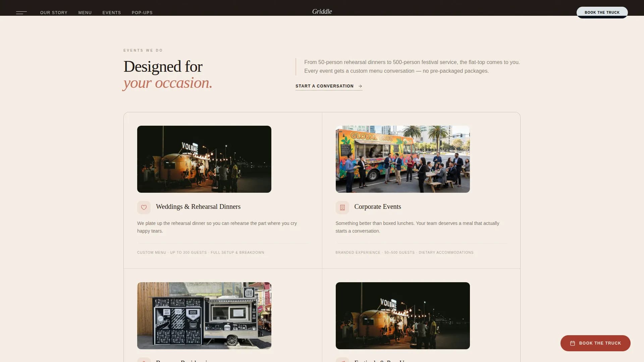Open the Pop-Ups nav link

142,13
